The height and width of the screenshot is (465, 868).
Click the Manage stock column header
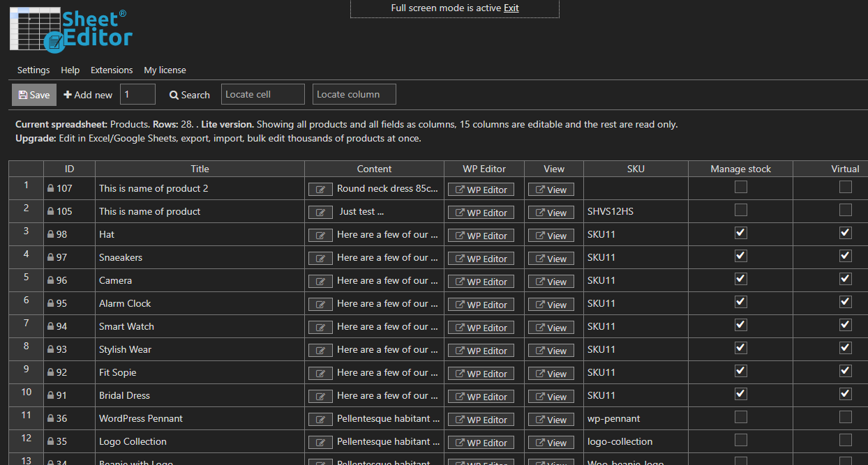tap(740, 169)
